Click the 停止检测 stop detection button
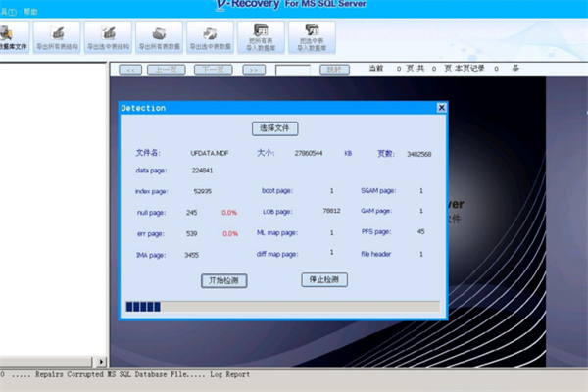588x392 pixels. tap(324, 280)
